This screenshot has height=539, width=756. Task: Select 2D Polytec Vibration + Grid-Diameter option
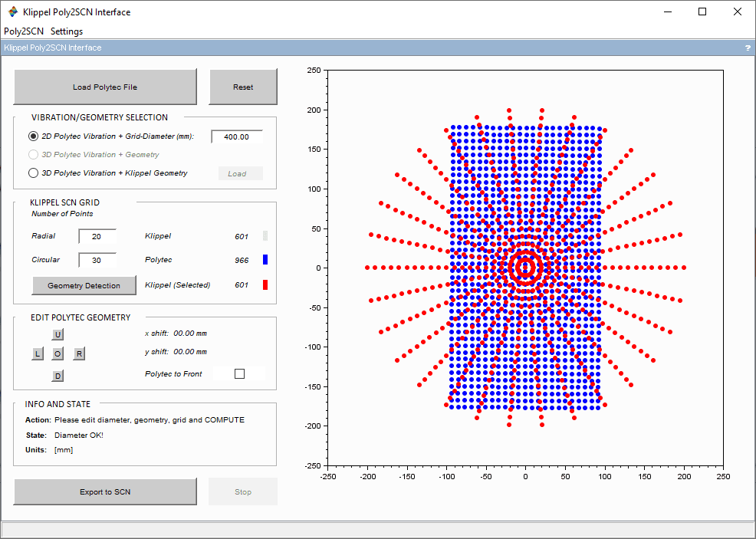33,136
